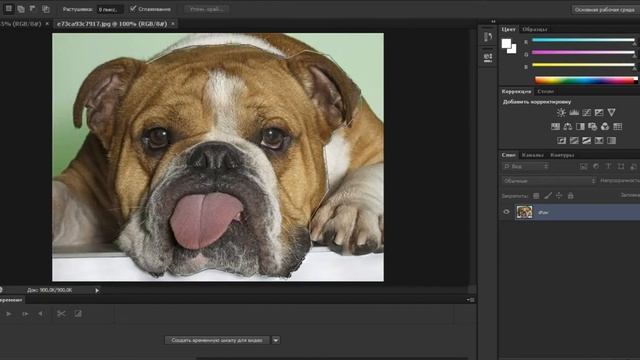The height and width of the screenshot is (360, 640).
Task: Open the timeline panel flyout menu
Action: [471, 300]
